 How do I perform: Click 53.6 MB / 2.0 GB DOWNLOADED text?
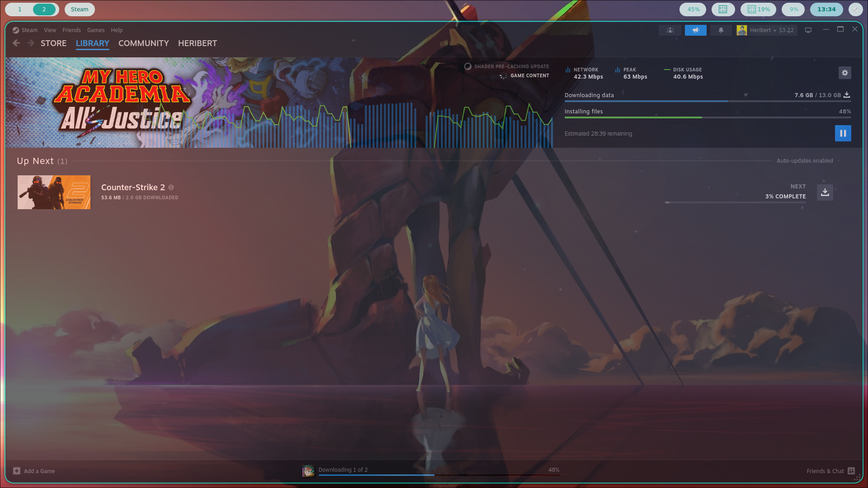140,197
